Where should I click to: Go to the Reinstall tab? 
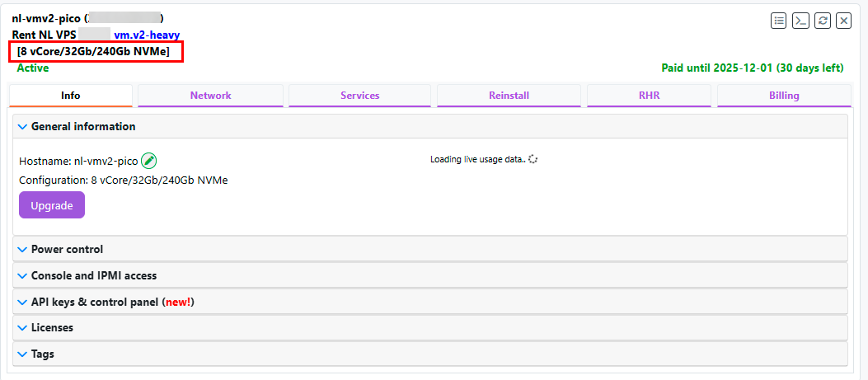pyautogui.click(x=509, y=96)
